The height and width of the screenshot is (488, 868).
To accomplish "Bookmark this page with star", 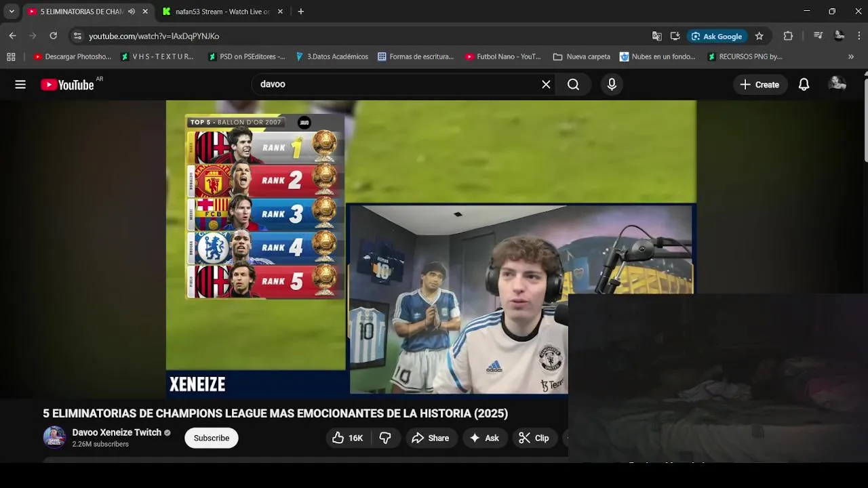I will point(759,36).
